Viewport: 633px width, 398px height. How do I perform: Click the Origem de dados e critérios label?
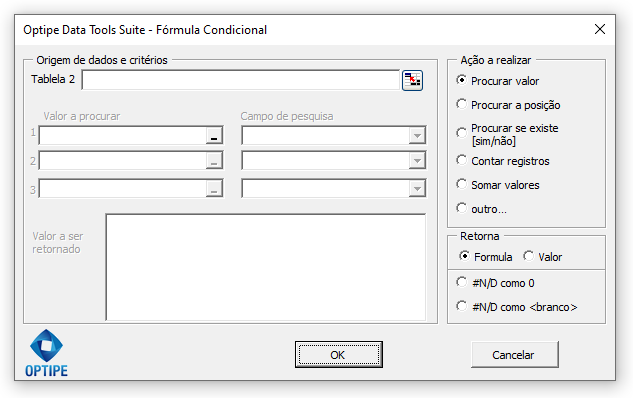(102, 60)
